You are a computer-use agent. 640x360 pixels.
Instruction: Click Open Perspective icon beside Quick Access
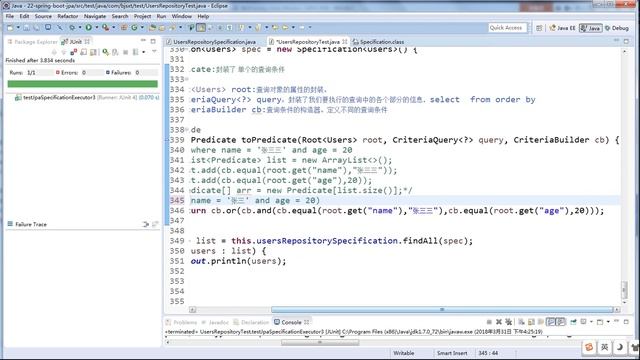point(539,28)
